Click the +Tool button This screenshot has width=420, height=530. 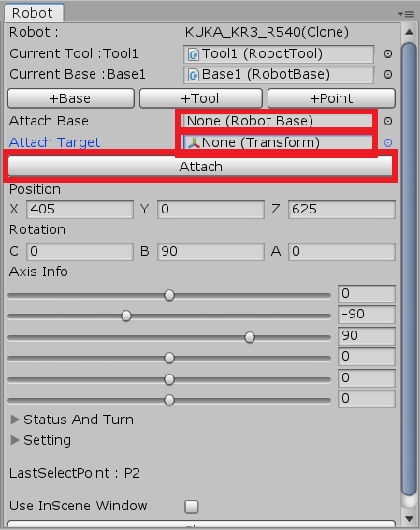[201, 98]
